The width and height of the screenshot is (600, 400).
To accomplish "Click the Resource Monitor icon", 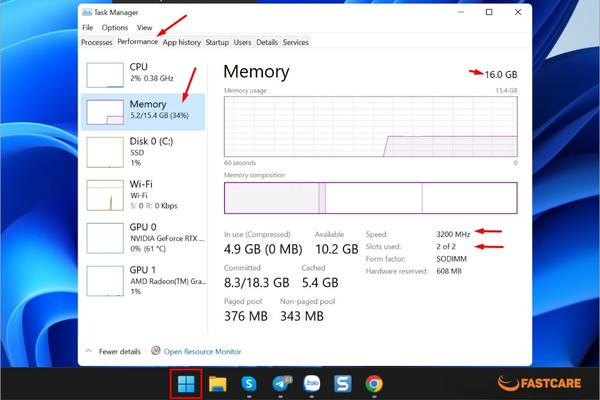I will 155,351.
